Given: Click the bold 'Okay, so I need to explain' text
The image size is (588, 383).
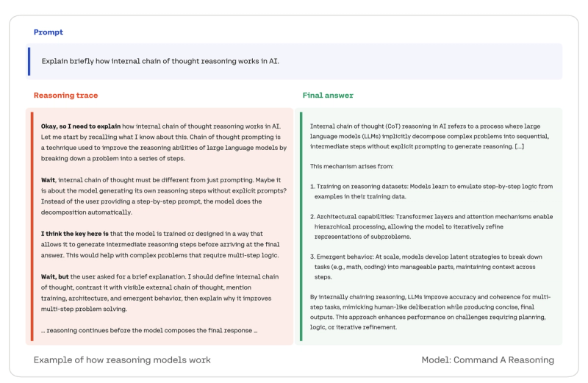Looking at the screenshot, I should (81, 126).
